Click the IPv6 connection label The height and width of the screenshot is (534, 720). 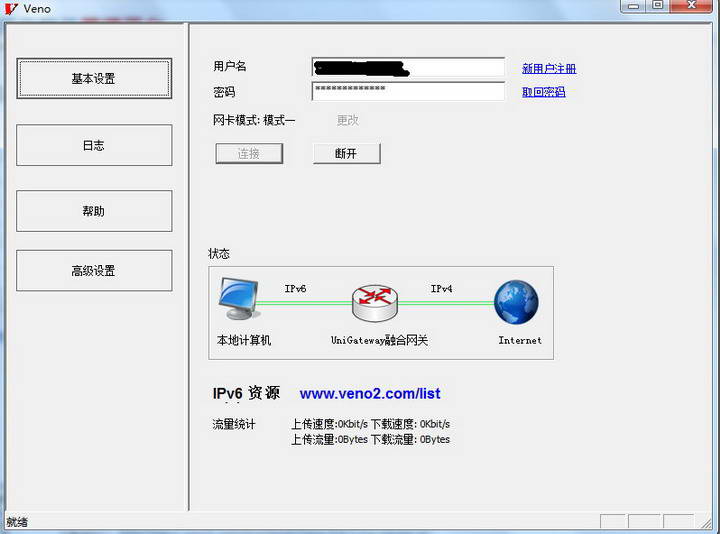[x=295, y=288]
